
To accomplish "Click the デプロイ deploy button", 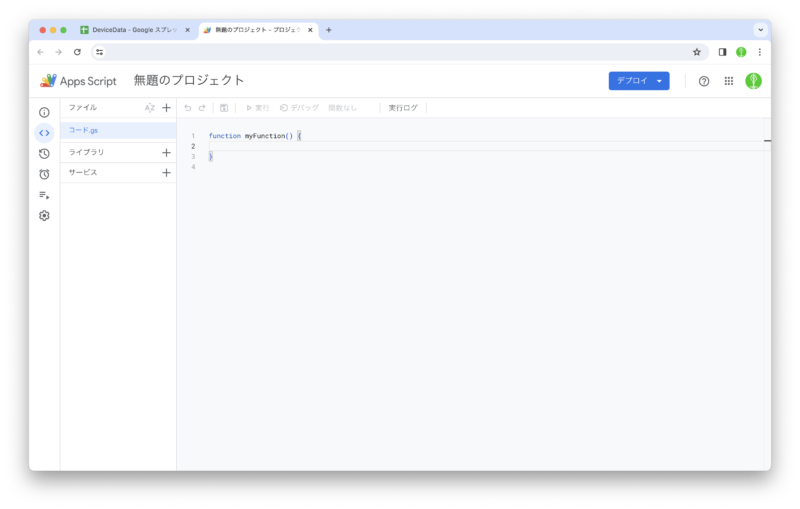I will tap(639, 81).
